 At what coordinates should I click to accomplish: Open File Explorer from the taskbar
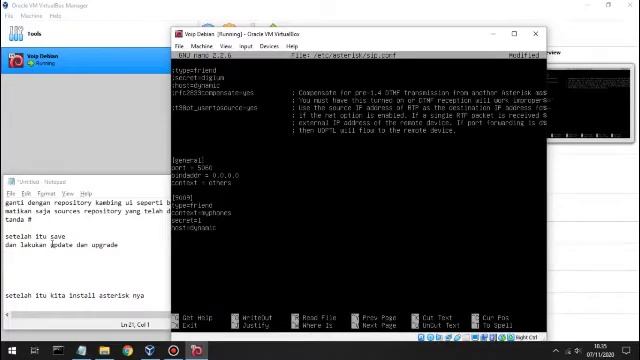coord(104,351)
